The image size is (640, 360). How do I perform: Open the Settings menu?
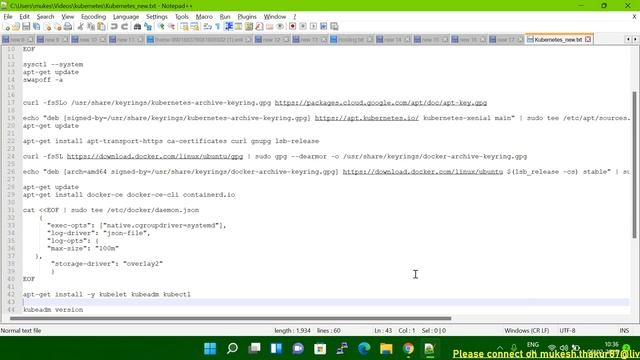[x=157, y=17]
